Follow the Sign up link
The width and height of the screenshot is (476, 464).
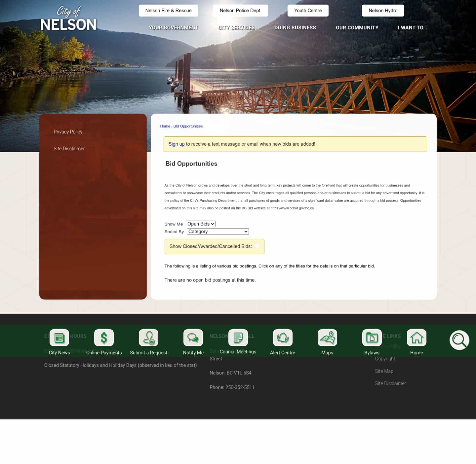[x=177, y=144]
